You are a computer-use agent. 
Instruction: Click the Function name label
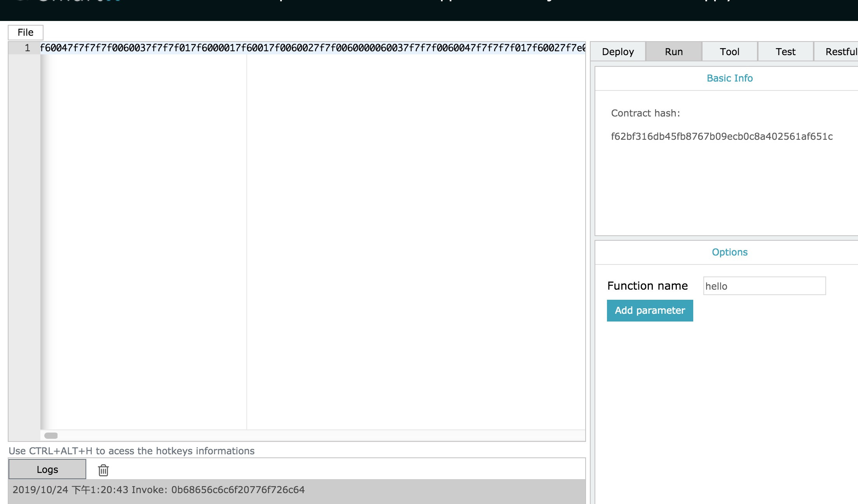[x=647, y=286]
